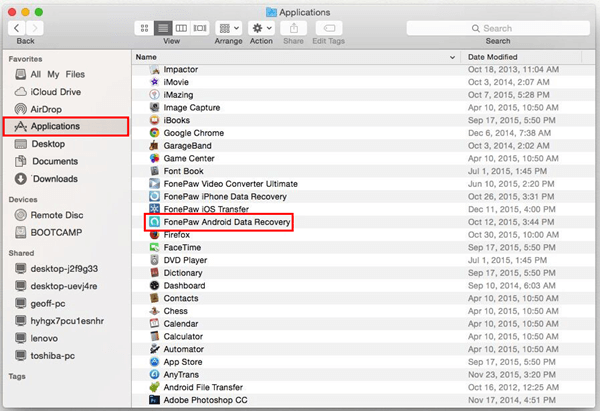The height and width of the screenshot is (411, 600).
Task: Select the AnyTrans app name
Action: click(x=181, y=375)
